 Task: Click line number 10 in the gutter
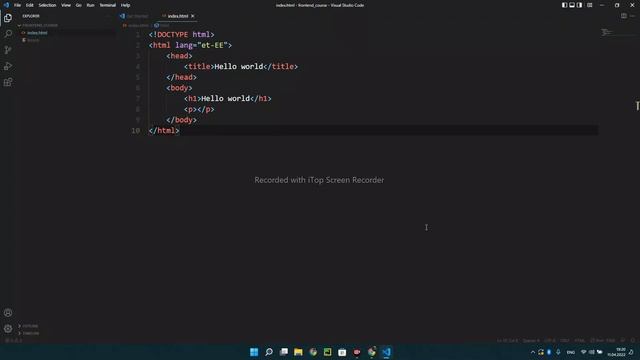[136, 131]
